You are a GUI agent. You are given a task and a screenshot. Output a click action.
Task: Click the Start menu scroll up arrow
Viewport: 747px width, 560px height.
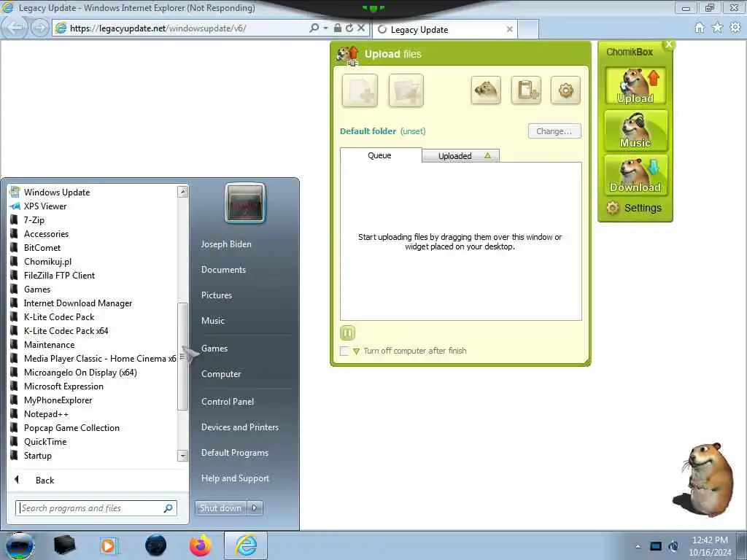[x=183, y=192]
